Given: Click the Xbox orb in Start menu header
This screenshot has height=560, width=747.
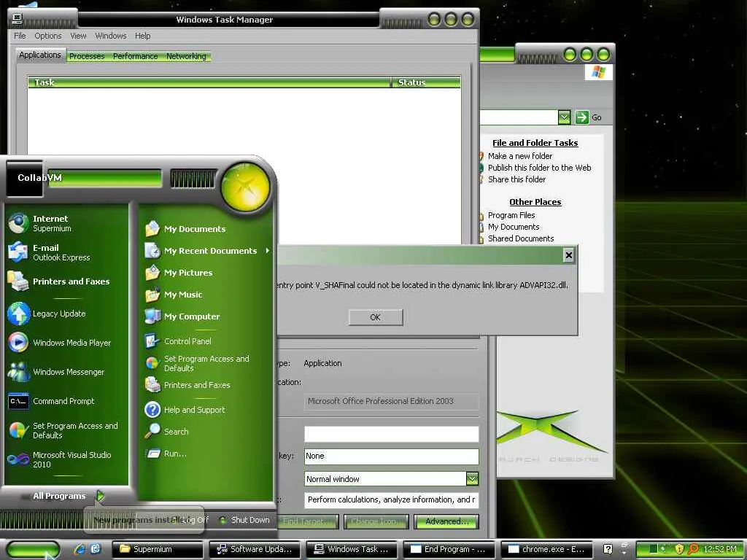Looking at the screenshot, I should click(x=245, y=187).
